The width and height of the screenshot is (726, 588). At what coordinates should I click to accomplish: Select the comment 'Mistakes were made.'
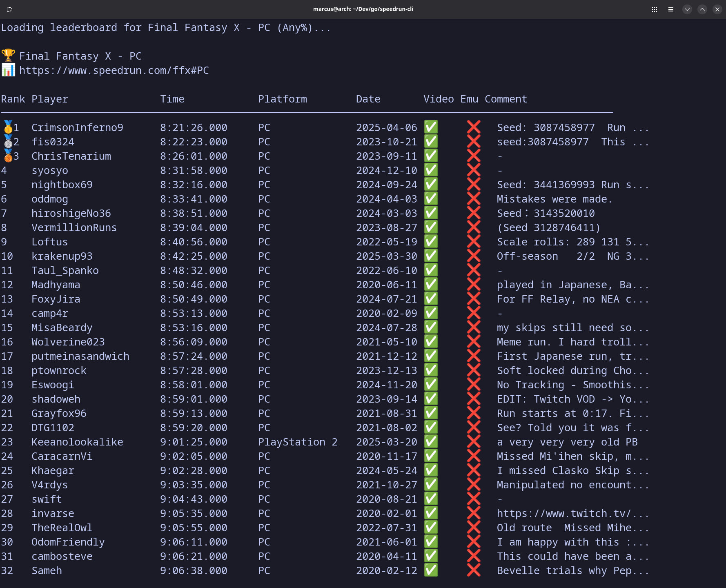555,199
